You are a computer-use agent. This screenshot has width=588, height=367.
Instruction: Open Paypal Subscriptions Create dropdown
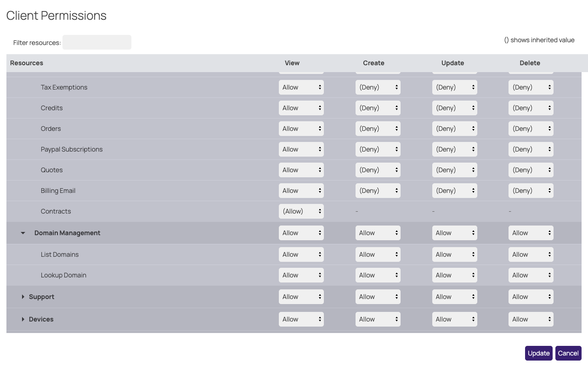[x=378, y=149]
